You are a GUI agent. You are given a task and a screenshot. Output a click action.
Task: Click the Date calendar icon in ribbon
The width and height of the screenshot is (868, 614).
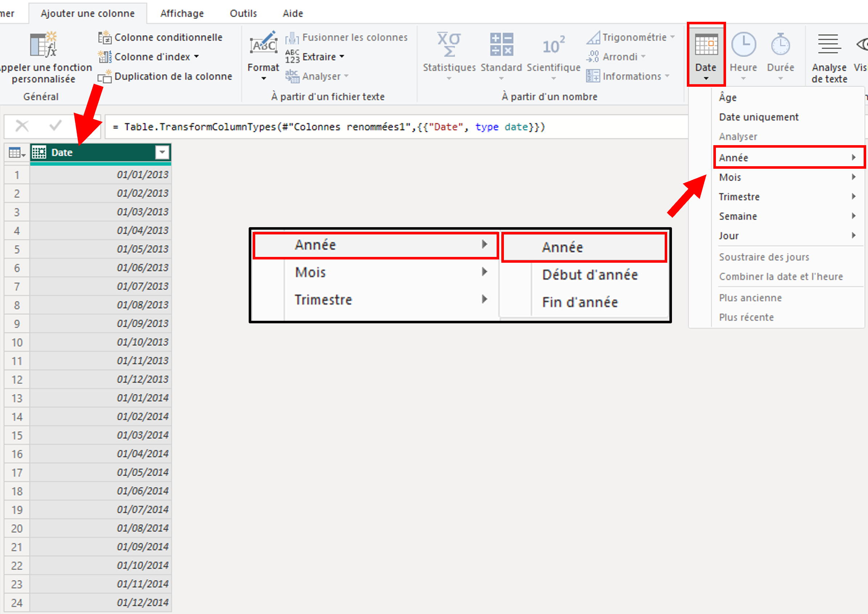(706, 45)
